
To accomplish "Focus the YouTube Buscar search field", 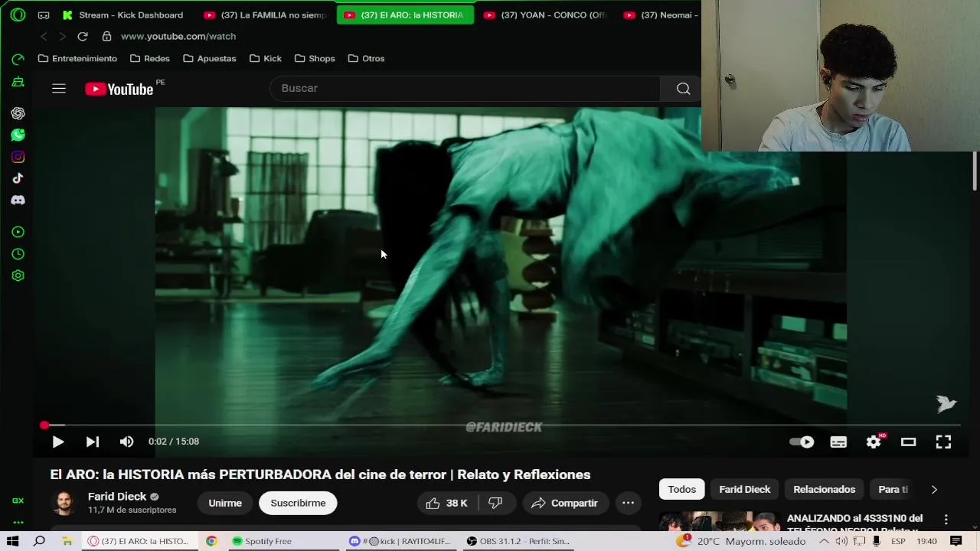I will (465, 89).
